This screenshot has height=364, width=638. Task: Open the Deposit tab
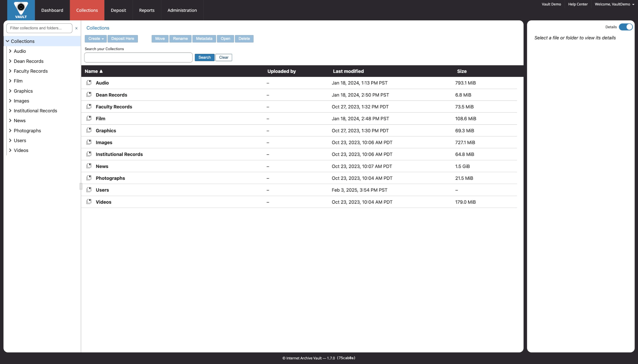pyautogui.click(x=118, y=10)
